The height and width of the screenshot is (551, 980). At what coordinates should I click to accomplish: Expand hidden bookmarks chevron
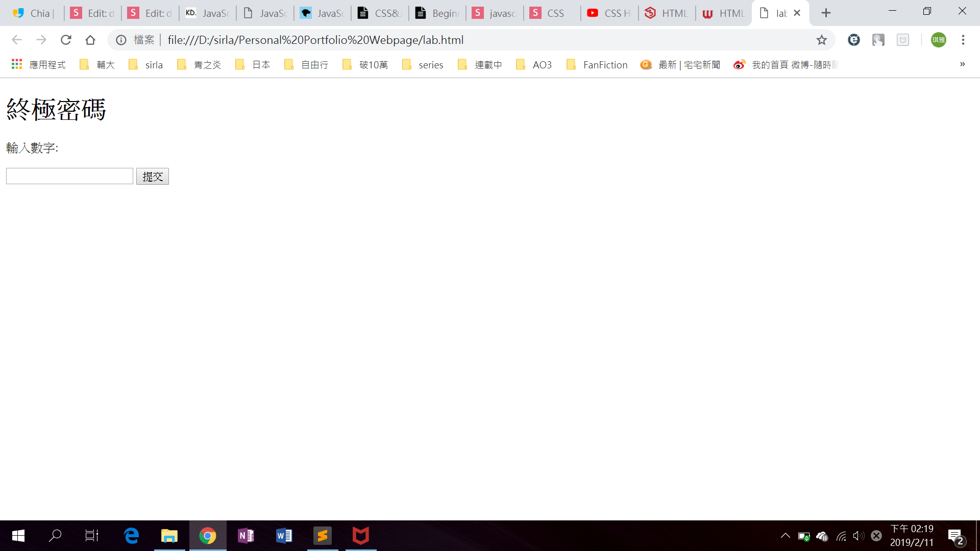pyautogui.click(x=962, y=64)
